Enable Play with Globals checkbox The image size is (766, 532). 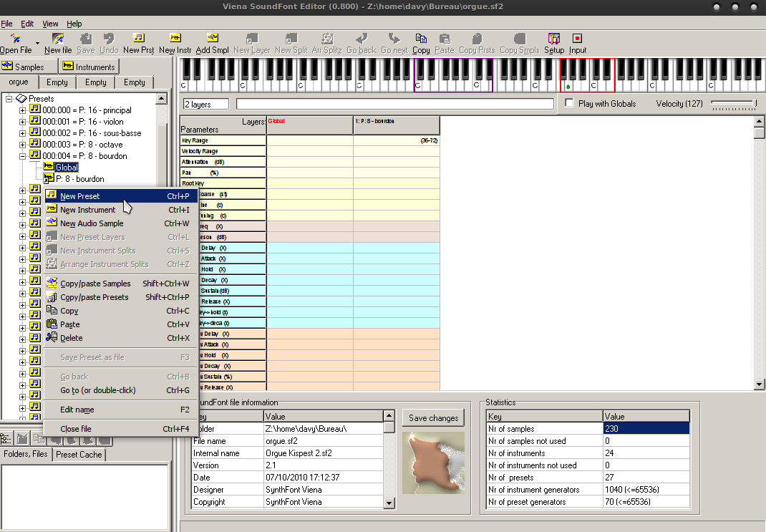pyautogui.click(x=569, y=104)
